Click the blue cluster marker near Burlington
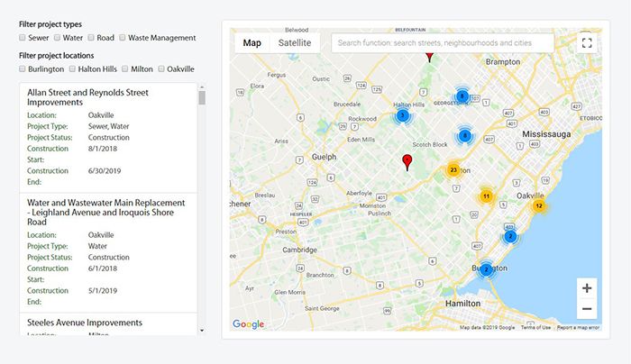Image resolution: width=631 pixels, height=364 pixels. [486, 269]
